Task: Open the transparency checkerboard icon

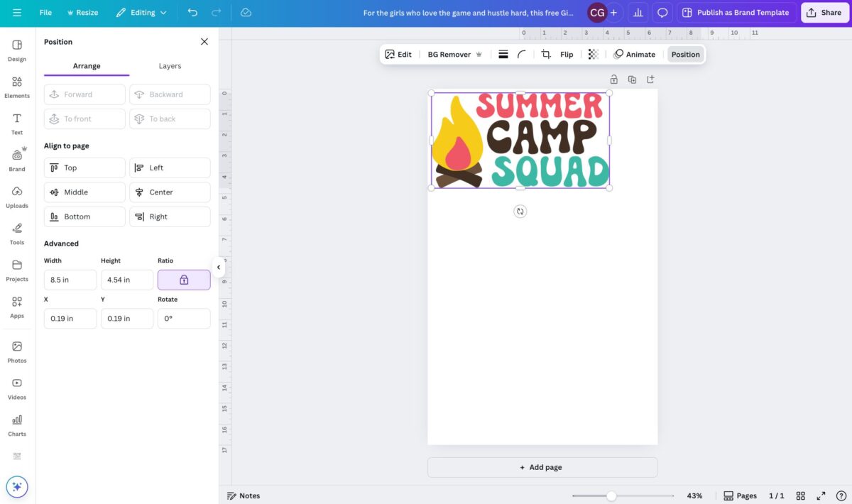Action: (x=594, y=54)
